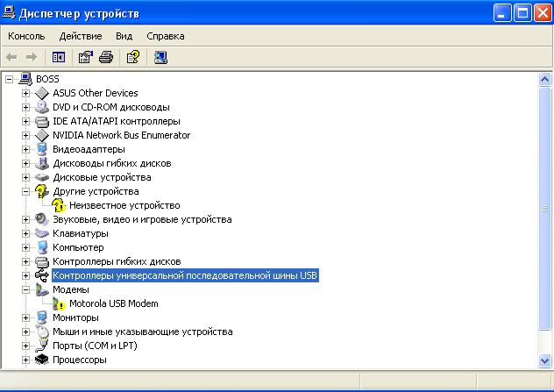Image resolution: width=554 pixels, height=392 pixels.
Task: Click the Порты (COM и LPT) icon
Action: (42, 346)
